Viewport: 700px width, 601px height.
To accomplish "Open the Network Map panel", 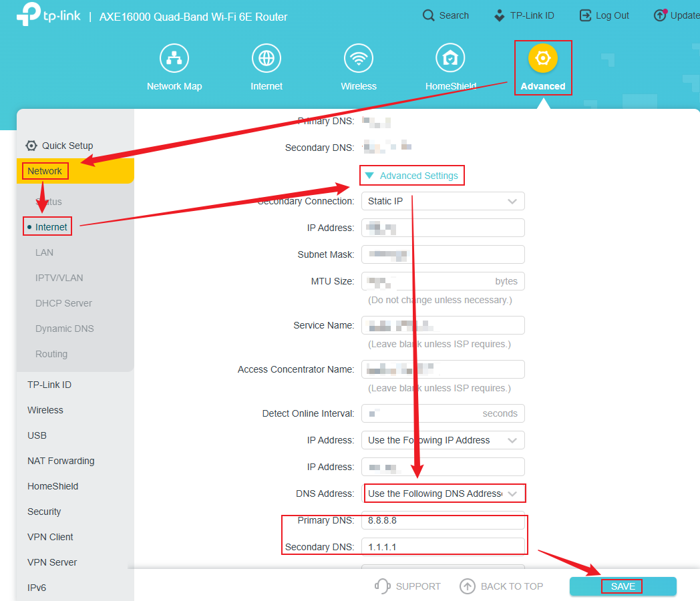I will (174, 58).
